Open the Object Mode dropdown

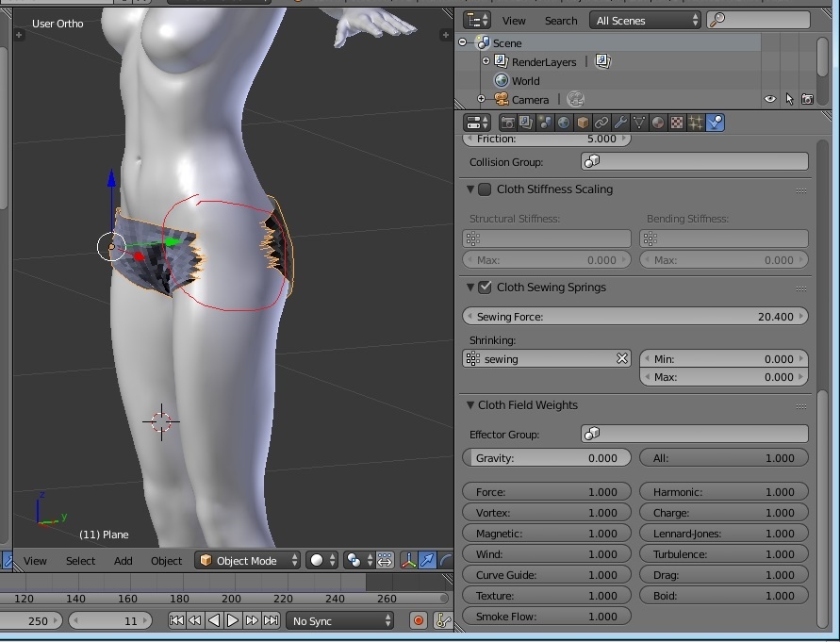pyautogui.click(x=248, y=560)
